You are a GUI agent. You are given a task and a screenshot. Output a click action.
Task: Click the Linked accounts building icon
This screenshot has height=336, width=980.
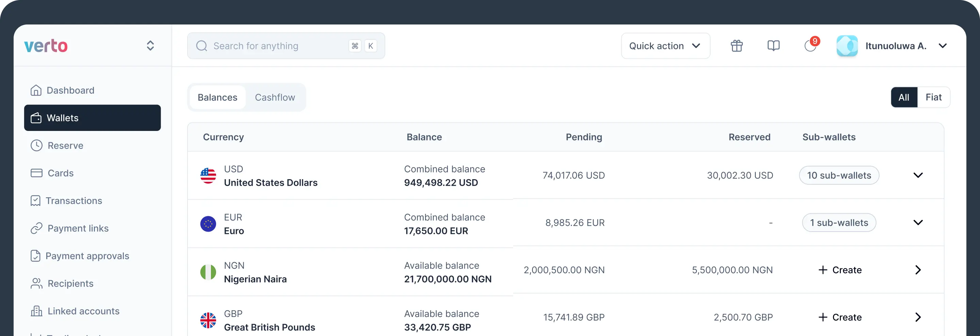click(x=36, y=311)
